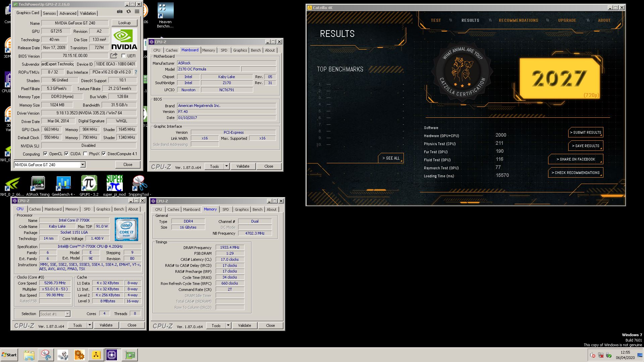Click the Lookup button in GPU-Z
644x362 pixels.
pos(124,23)
